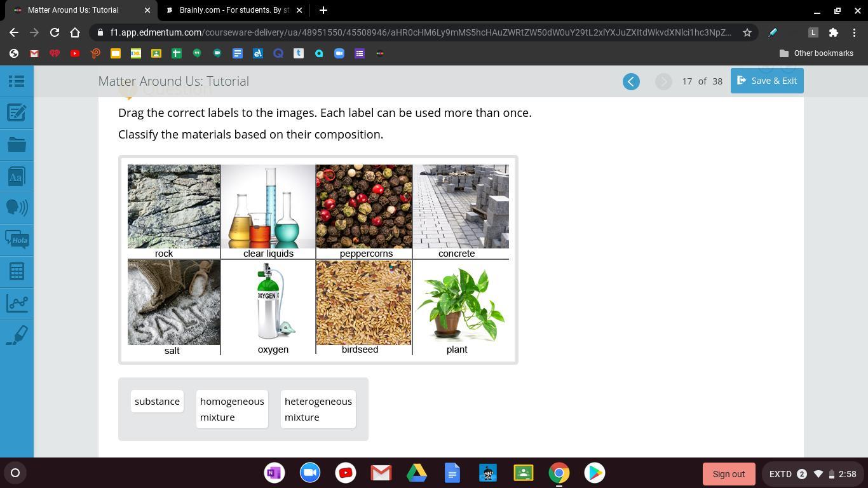868x488 pixels.
Task: Click the clear liquids image
Action: coord(268,207)
